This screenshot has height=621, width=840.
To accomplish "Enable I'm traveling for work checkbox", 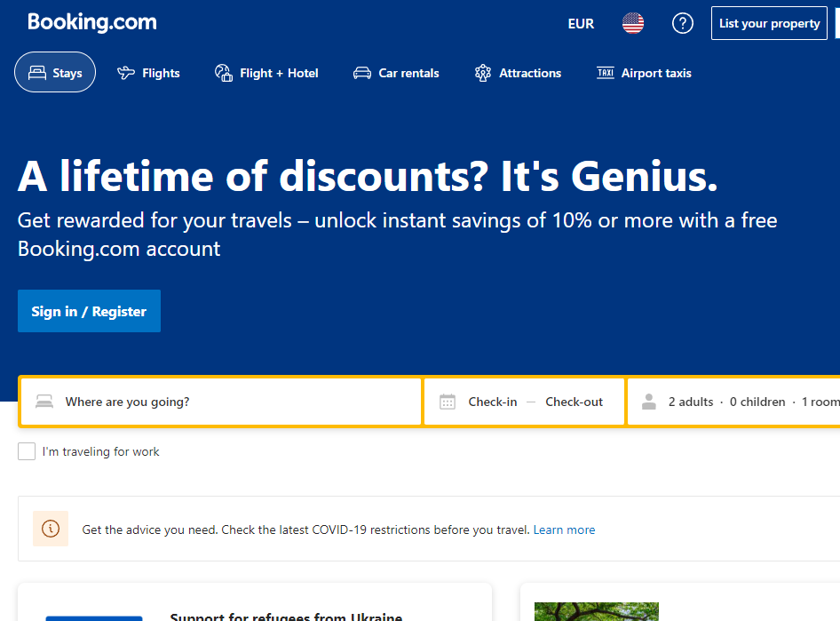I will 27,451.
